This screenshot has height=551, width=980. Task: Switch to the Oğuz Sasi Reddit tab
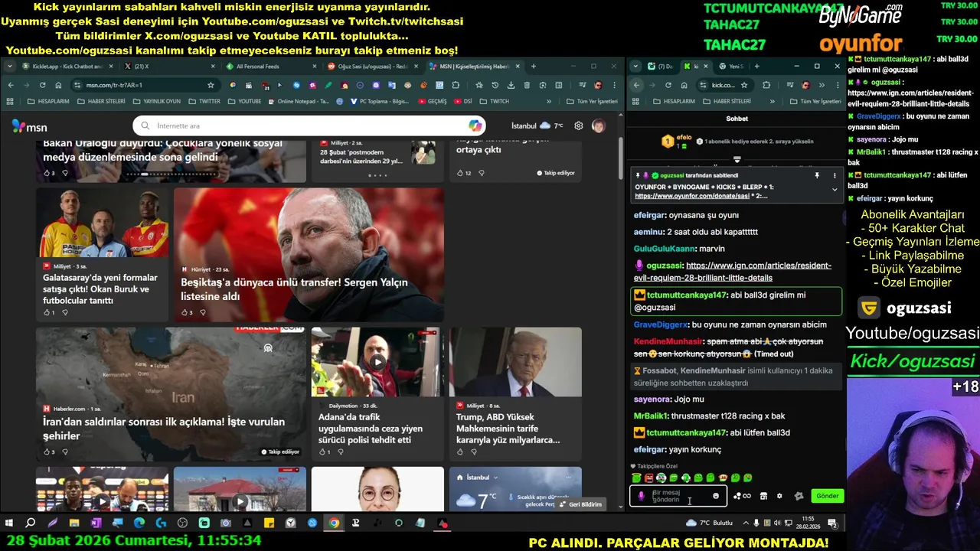tap(373, 67)
